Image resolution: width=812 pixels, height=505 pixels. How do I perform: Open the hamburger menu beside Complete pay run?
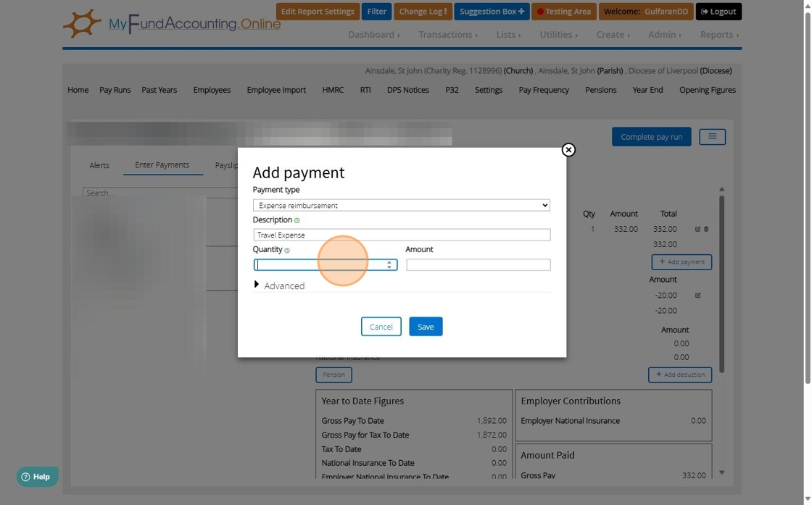712,137
